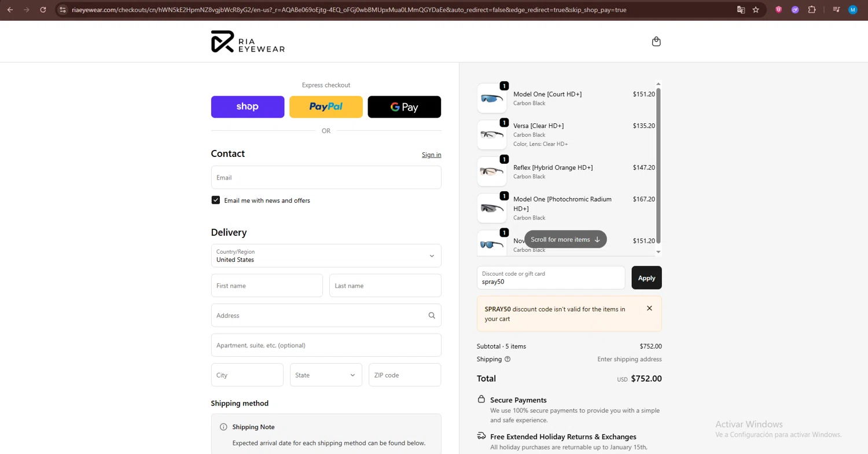The width and height of the screenshot is (868, 454).
Task: Click the browser forward arrow
Action: pos(26,10)
